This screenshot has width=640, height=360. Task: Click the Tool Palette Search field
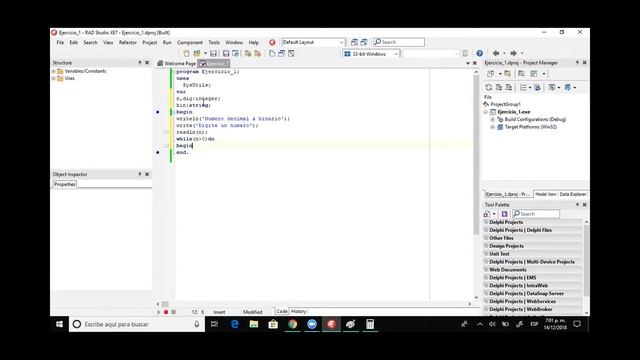(536, 214)
